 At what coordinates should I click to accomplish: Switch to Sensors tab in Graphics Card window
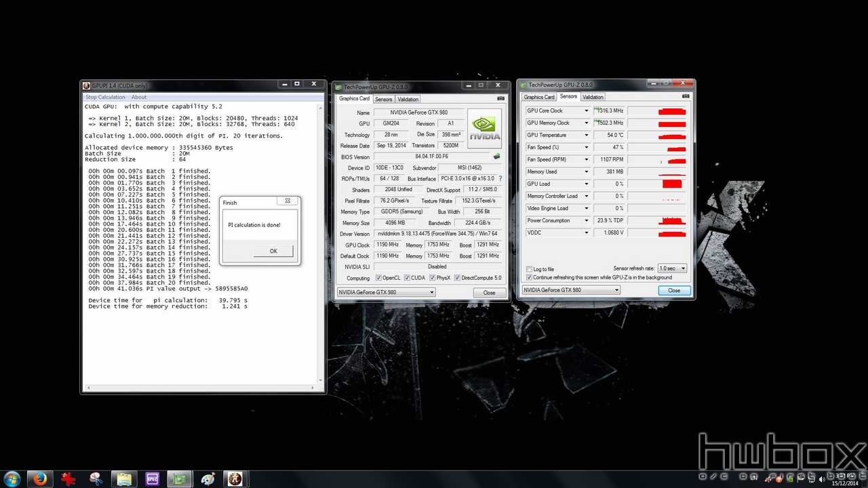384,99
